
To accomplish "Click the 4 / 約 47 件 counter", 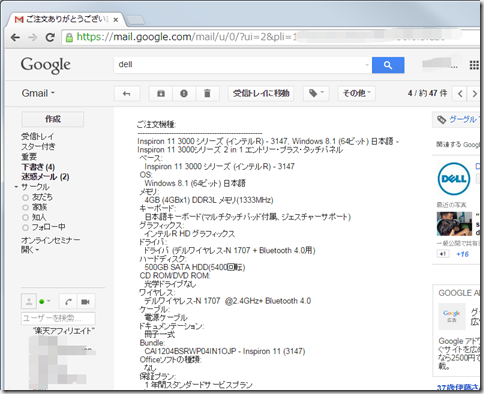I will [427, 93].
